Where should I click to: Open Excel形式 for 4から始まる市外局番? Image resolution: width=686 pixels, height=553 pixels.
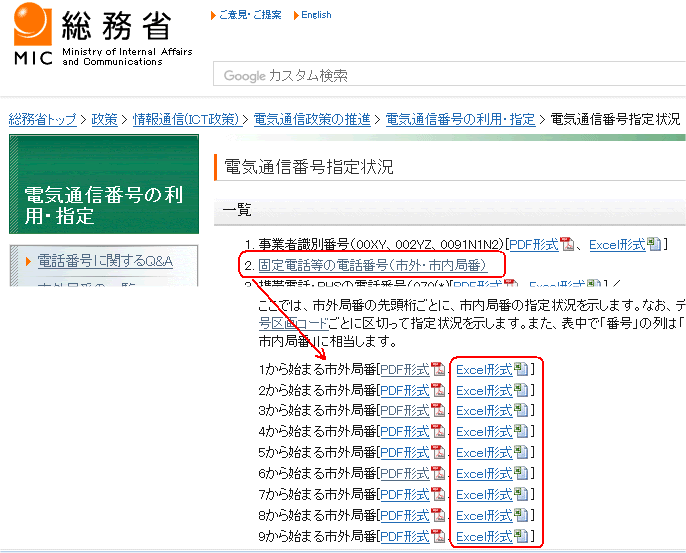pos(484,431)
